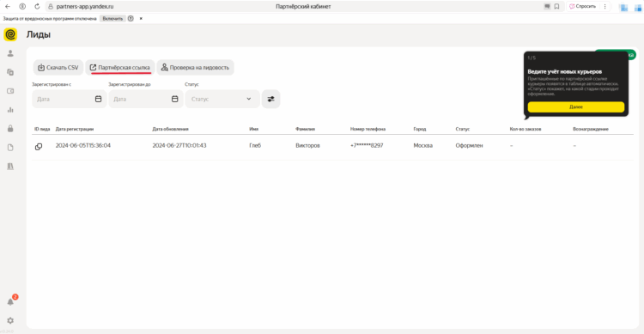
Task: Open the advanced filters sliders button
Action: pyautogui.click(x=270, y=99)
